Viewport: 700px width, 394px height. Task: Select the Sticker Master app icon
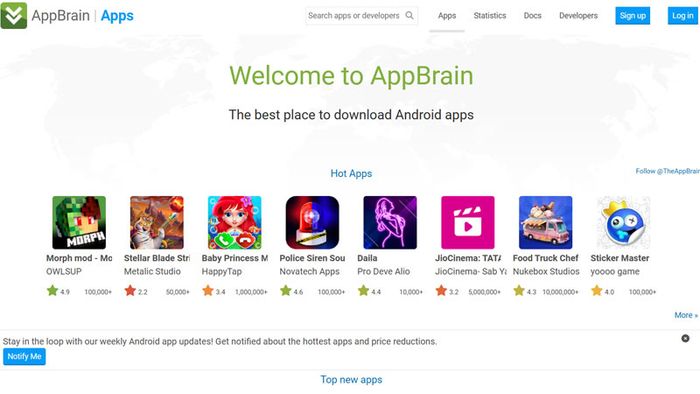(623, 222)
